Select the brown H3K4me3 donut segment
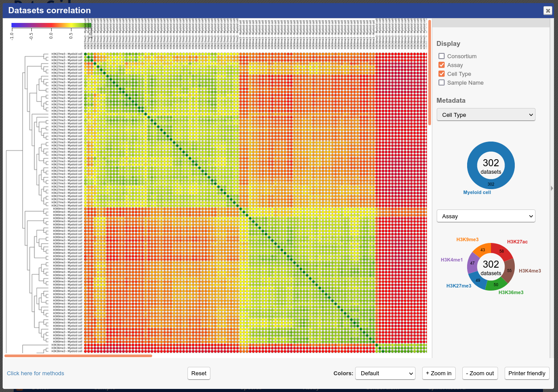The width and height of the screenshot is (558, 392). [x=509, y=270]
